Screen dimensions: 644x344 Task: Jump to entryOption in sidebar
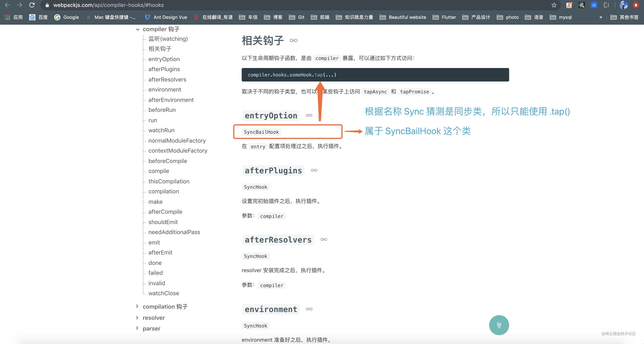164,59
